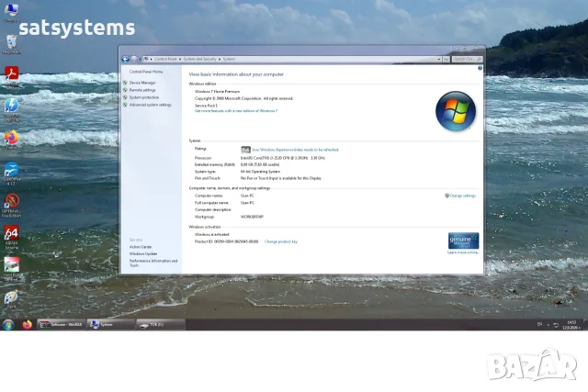Click Change product key link
The width and height of the screenshot is (588, 392).
click(281, 241)
